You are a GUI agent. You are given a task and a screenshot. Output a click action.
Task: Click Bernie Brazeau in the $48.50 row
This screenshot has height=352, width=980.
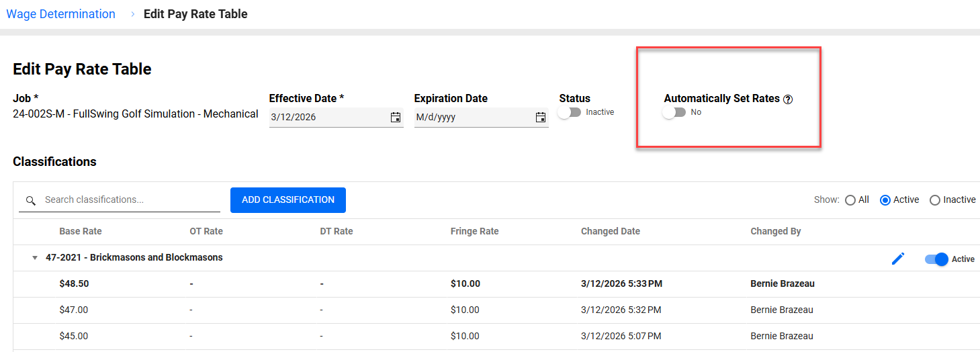pyautogui.click(x=783, y=284)
